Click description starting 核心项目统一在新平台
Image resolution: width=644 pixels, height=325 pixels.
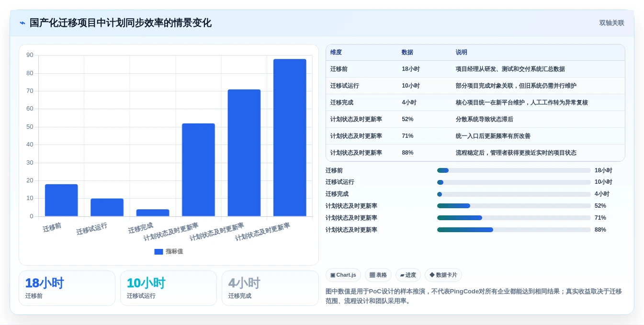coord(522,102)
